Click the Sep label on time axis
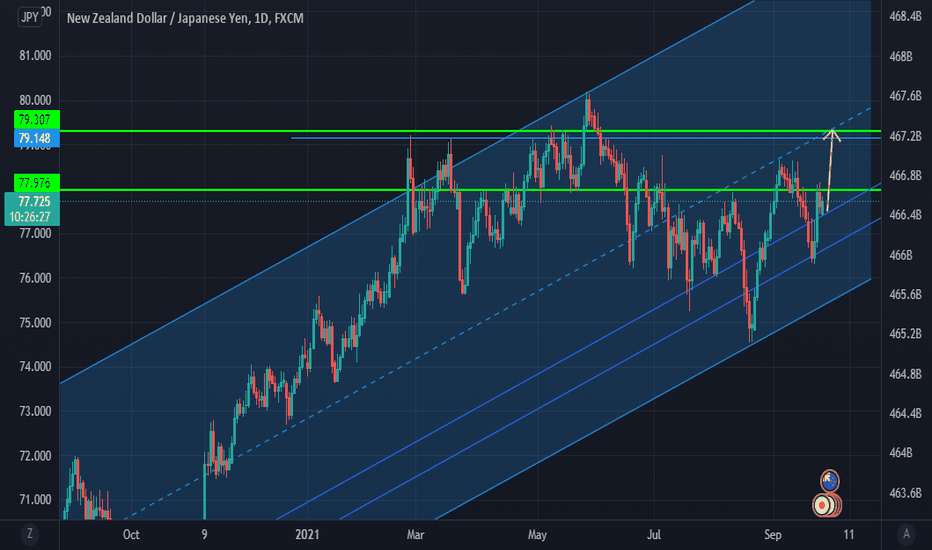Viewport: 932px width, 550px height. pos(773,535)
